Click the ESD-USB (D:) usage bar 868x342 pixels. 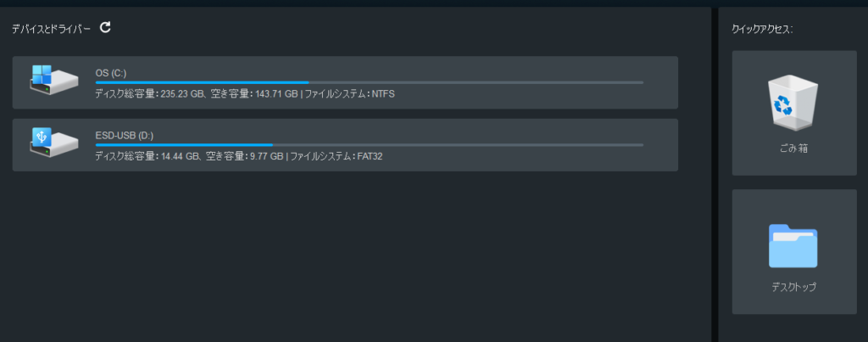[369, 145]
